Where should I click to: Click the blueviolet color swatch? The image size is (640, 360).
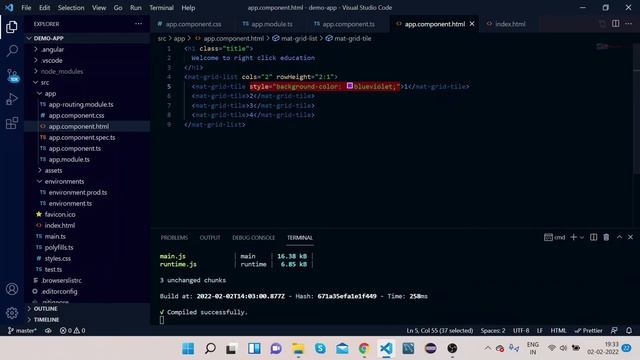coord(350,86)
